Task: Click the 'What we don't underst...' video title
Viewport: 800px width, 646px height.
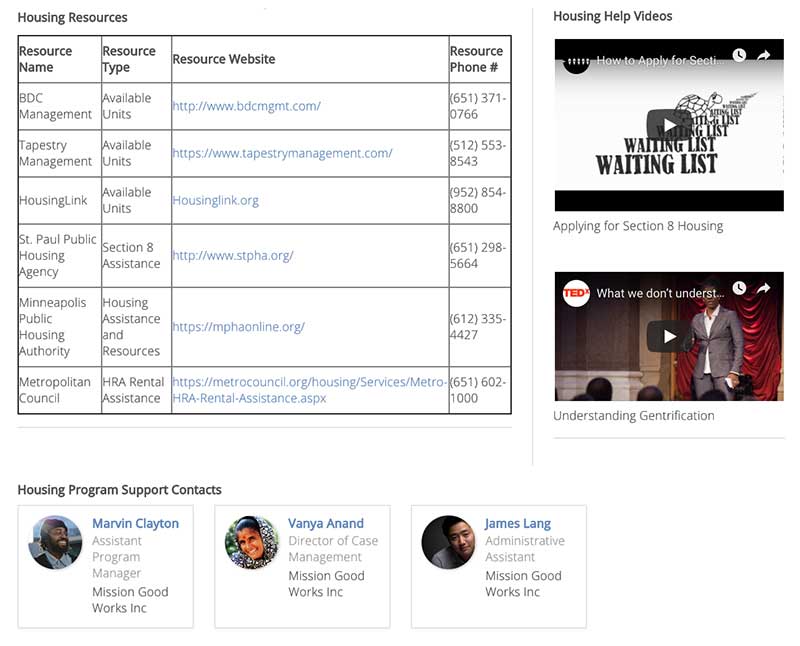Action: [x=660, y=293]
